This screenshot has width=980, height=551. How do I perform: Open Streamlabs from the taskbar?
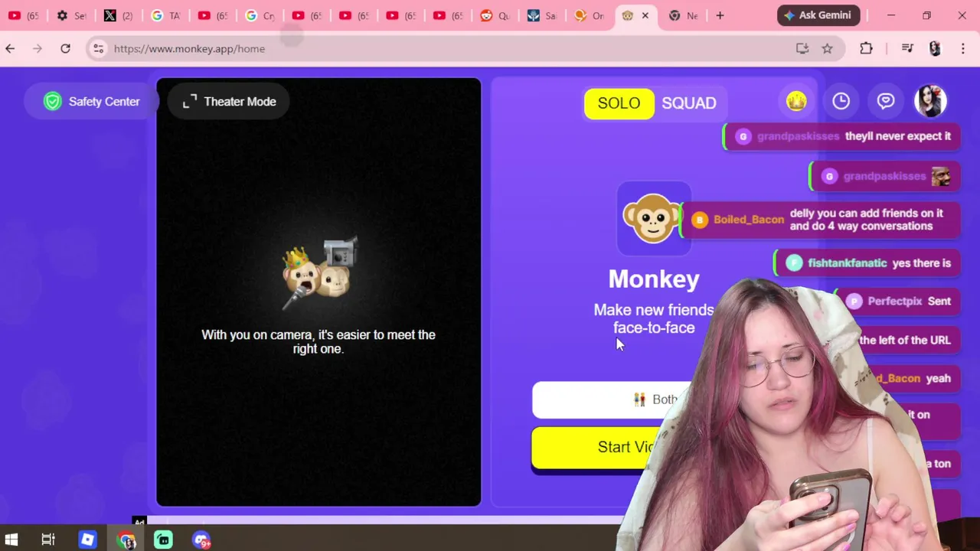[163, 540]
